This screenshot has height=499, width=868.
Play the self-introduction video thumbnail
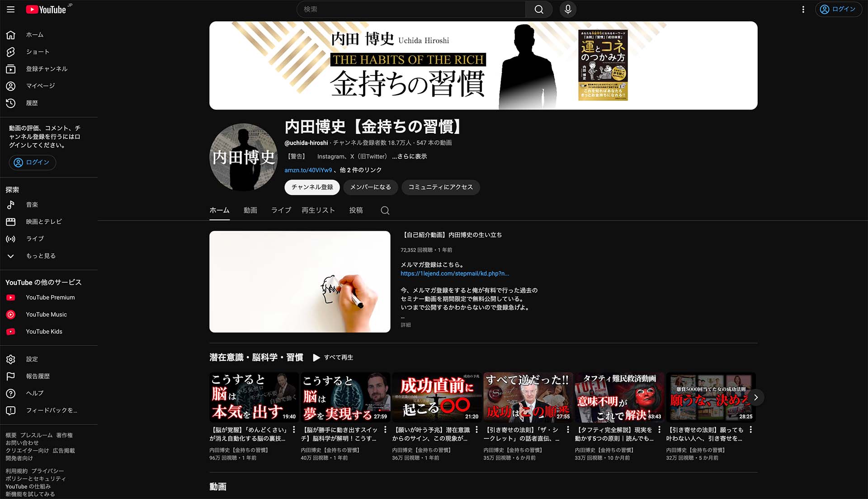[299, 281]
